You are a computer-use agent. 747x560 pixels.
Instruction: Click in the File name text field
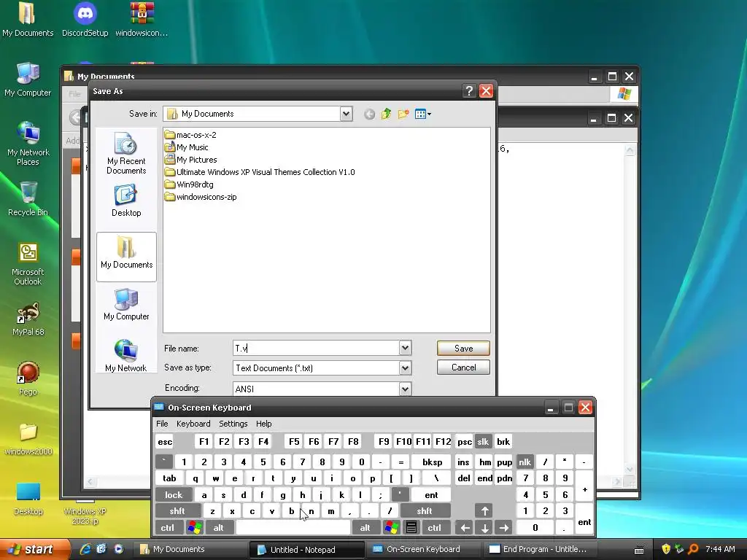[x=317, y=348]
